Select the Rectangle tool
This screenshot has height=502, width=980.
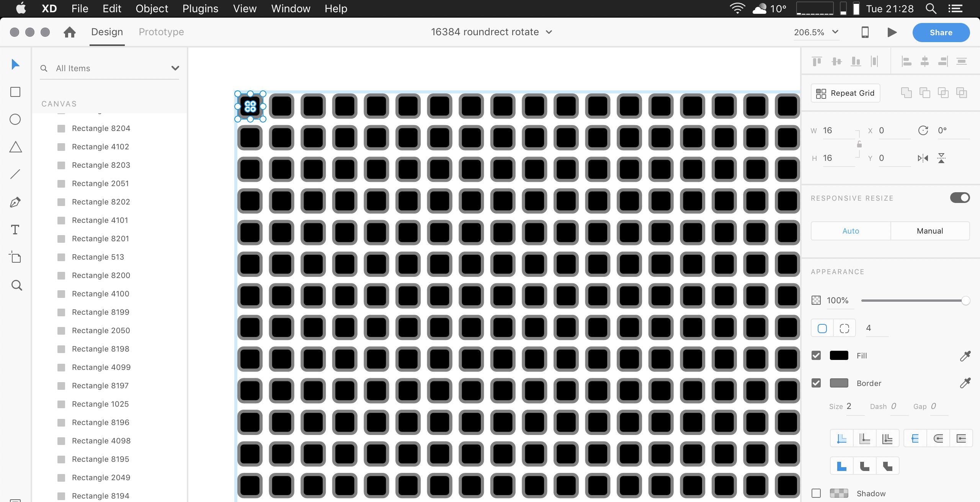pyautogui.click(x=15, y=92)
